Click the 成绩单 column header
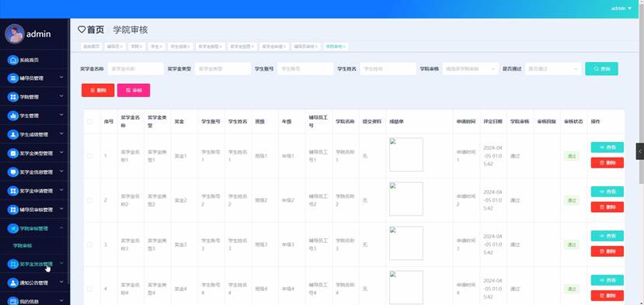 [396, 122]
